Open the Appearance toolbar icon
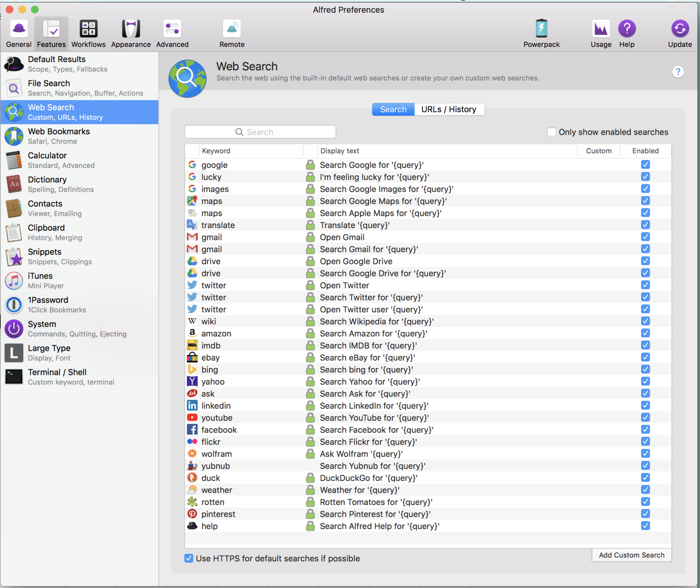The height and width of the screenshot is (588, 700). click(x=131, y=34)
